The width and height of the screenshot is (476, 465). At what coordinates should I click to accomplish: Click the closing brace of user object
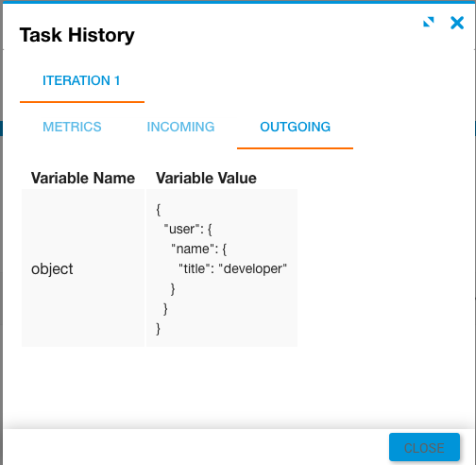pyautogui.click(x=165, y=309)
